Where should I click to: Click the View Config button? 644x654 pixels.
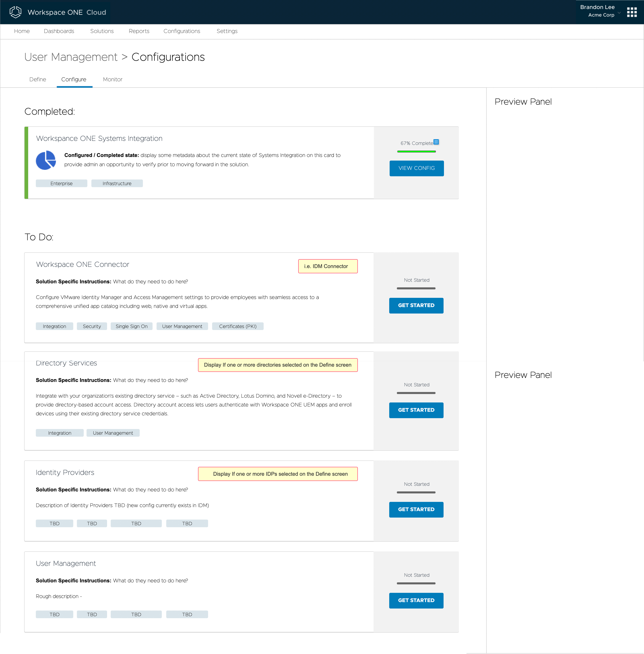click(416, 168)
